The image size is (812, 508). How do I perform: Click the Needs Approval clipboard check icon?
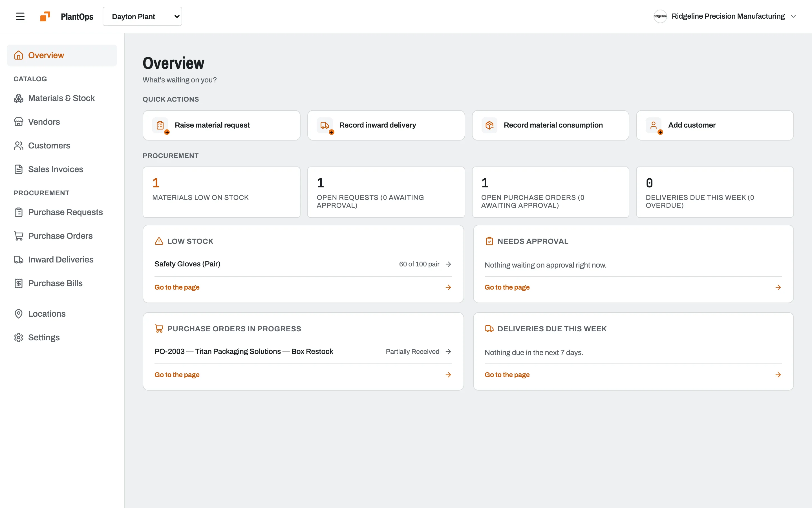point(489,241)
